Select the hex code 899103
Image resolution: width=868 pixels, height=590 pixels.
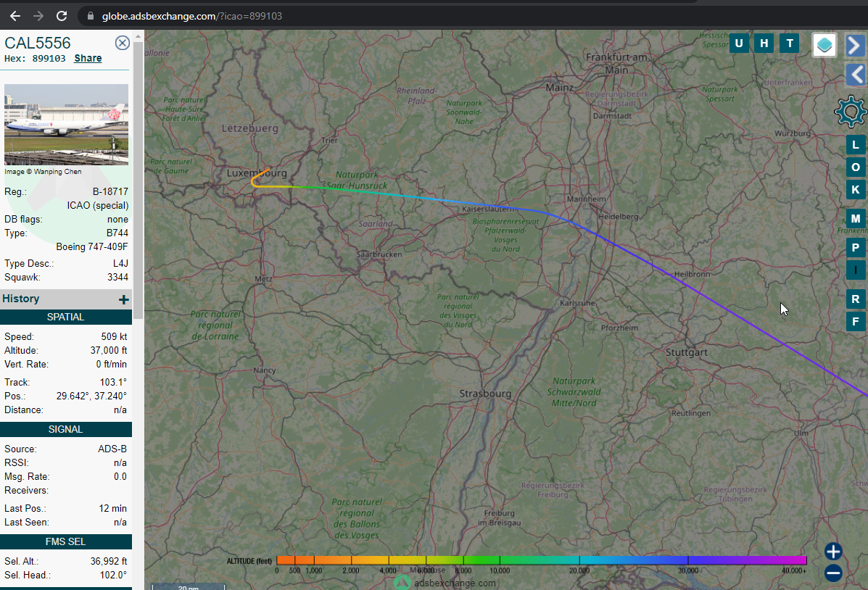pos(49,58)
